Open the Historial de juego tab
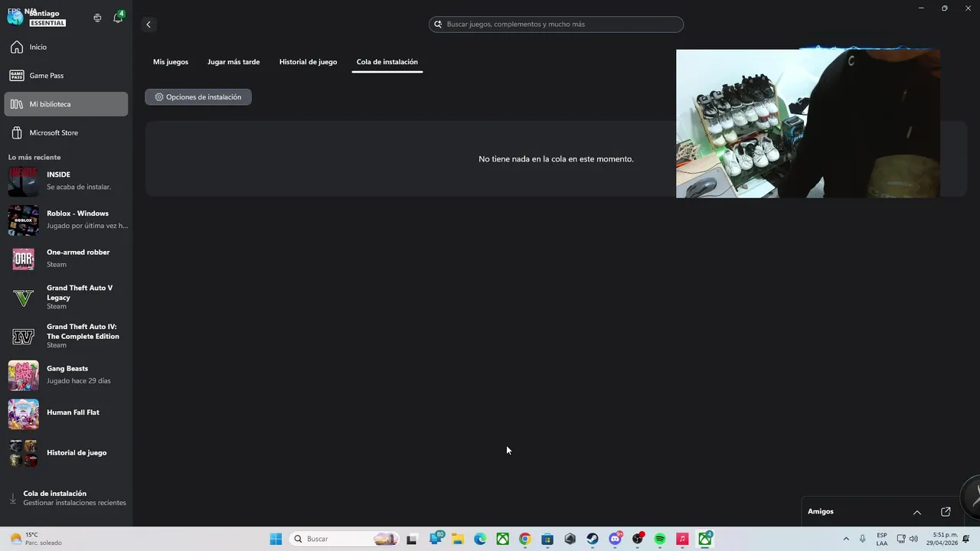The width and height of the screenshot is (980, 551). [x=308, y=62]
